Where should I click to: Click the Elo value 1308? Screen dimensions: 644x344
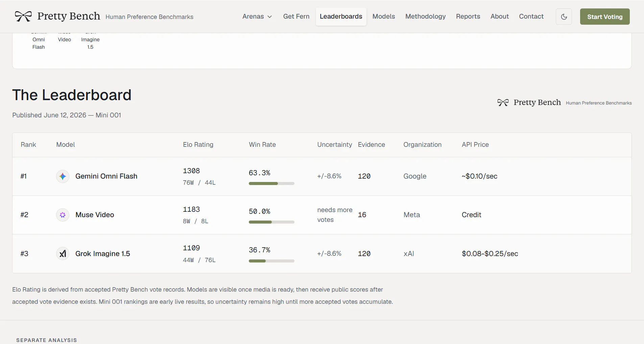[x=191, y=171]
